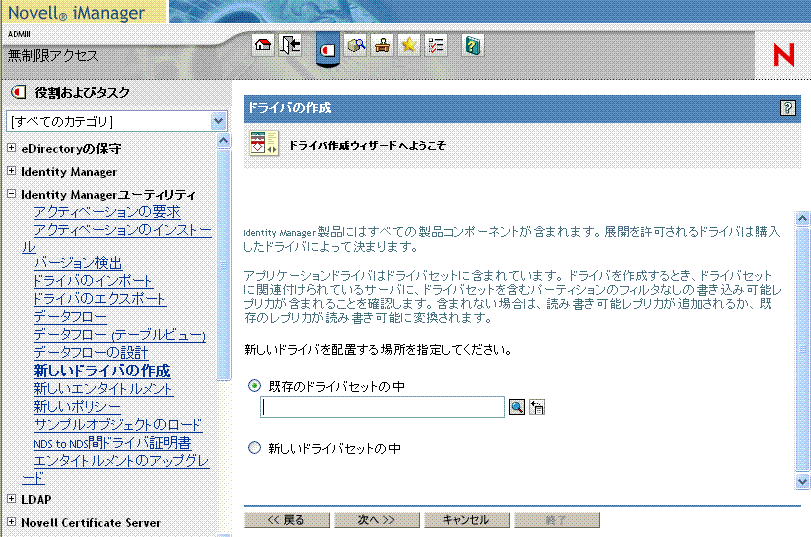Open object selector magnifier icon
Image resolution: width=811 pixels, height=537 pixels.
tap(516, 407)
